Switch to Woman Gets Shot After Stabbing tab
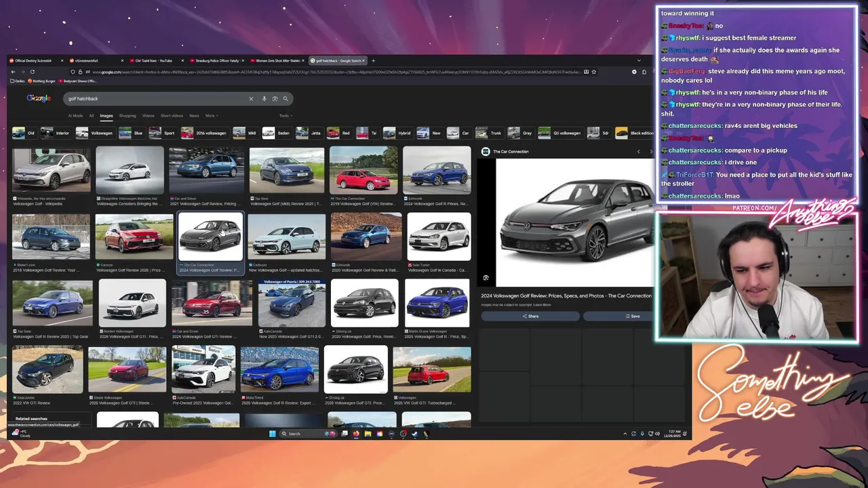Viewport: 868px width, 488px height. click(x=278, y=61)
